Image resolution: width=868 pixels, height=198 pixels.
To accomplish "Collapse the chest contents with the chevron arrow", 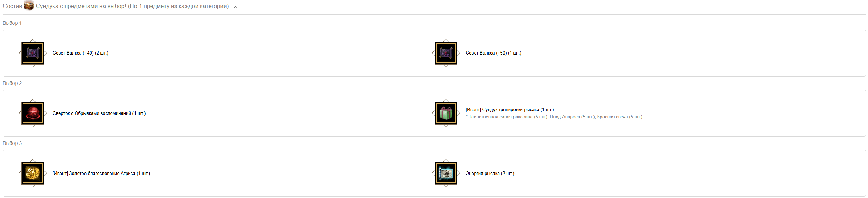I will click(236, 7).
